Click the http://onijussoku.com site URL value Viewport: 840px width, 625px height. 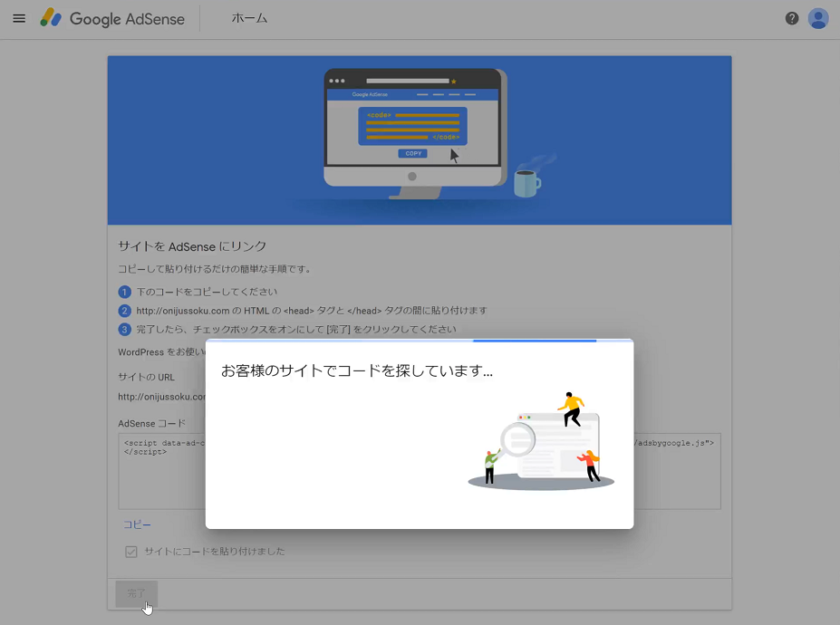[x=162, y=397]
